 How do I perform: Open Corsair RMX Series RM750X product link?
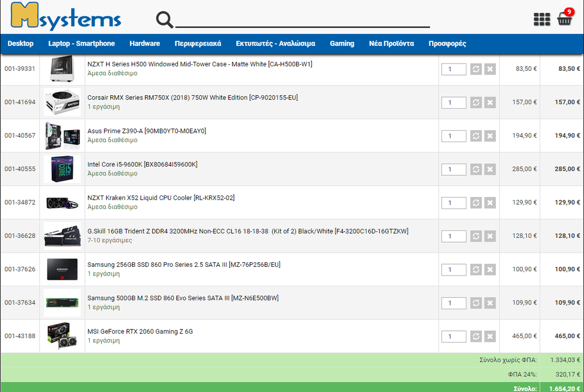coord(193,97)
